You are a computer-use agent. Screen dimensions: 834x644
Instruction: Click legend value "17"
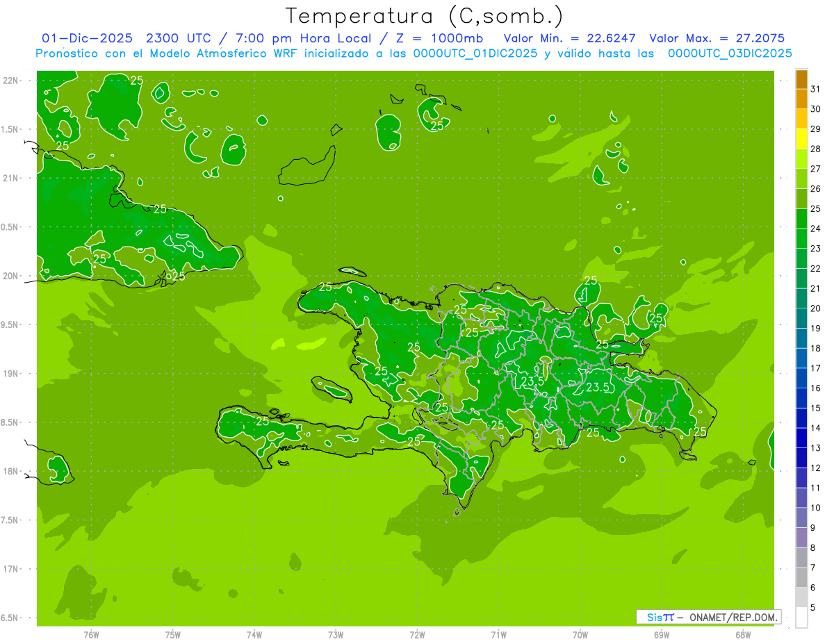815,368
